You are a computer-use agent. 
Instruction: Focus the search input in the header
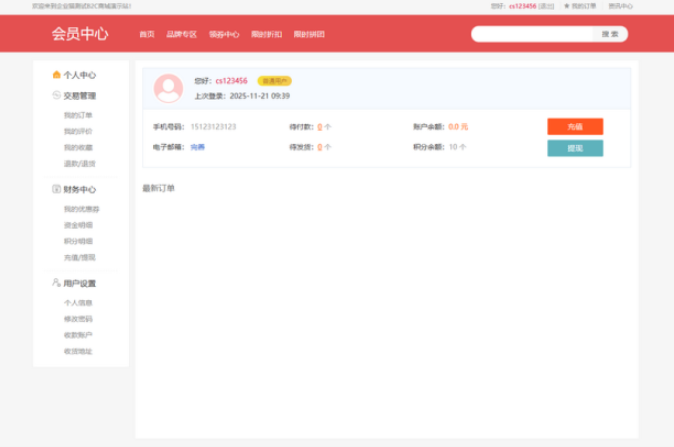click(532, 34)
